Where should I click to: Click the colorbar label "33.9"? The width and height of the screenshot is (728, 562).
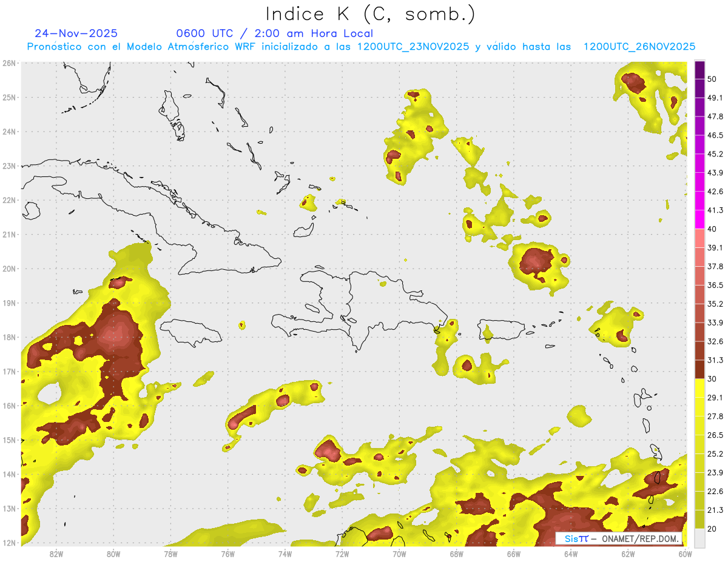715,323
